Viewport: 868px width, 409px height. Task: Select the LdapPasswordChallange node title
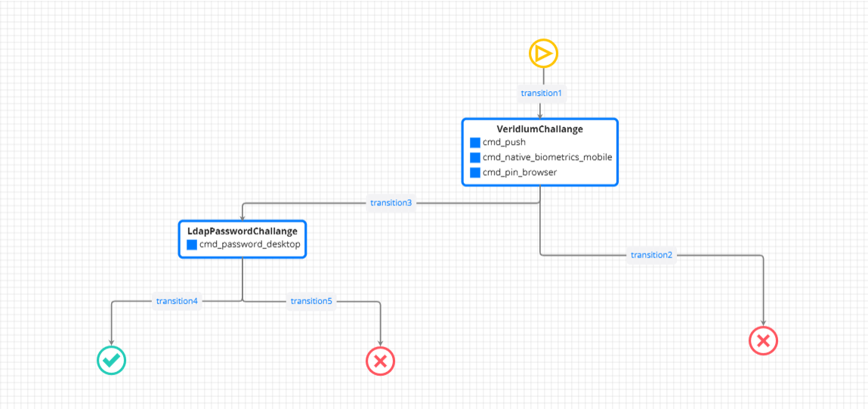point(242,230)
